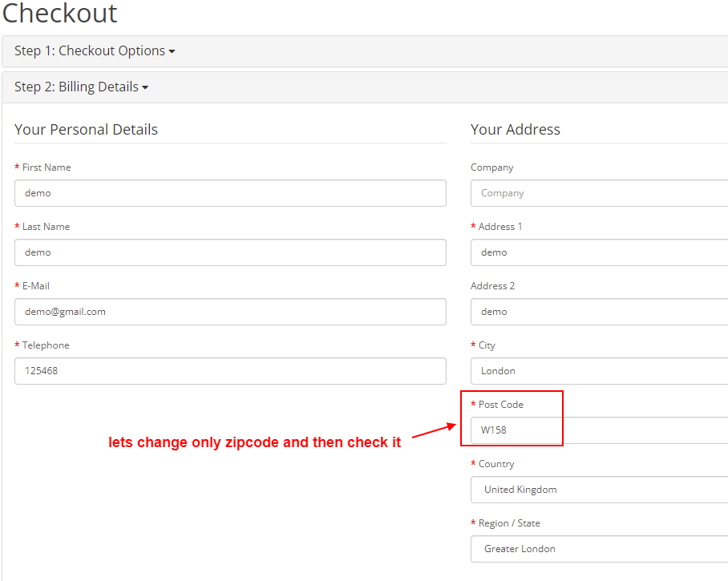Screen dimensions: 728x581
Task: Click the First Name input field
Action: 230,193
